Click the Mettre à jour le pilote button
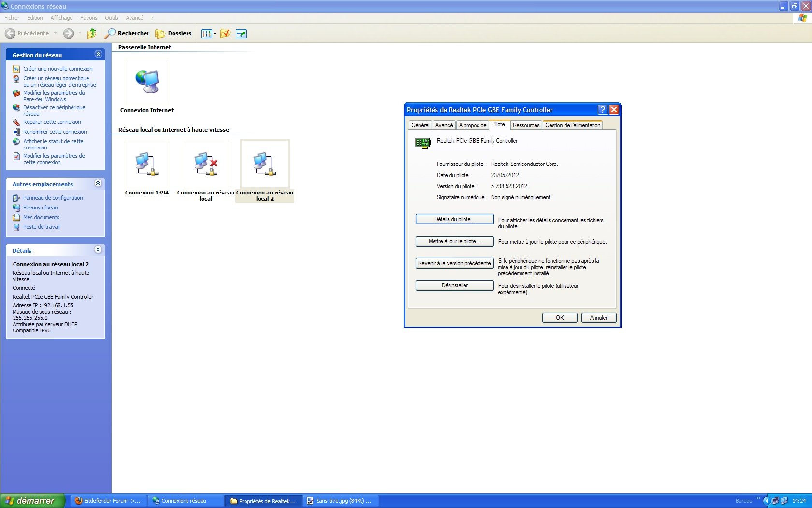The image size is (812, 508). click(454, 241)
